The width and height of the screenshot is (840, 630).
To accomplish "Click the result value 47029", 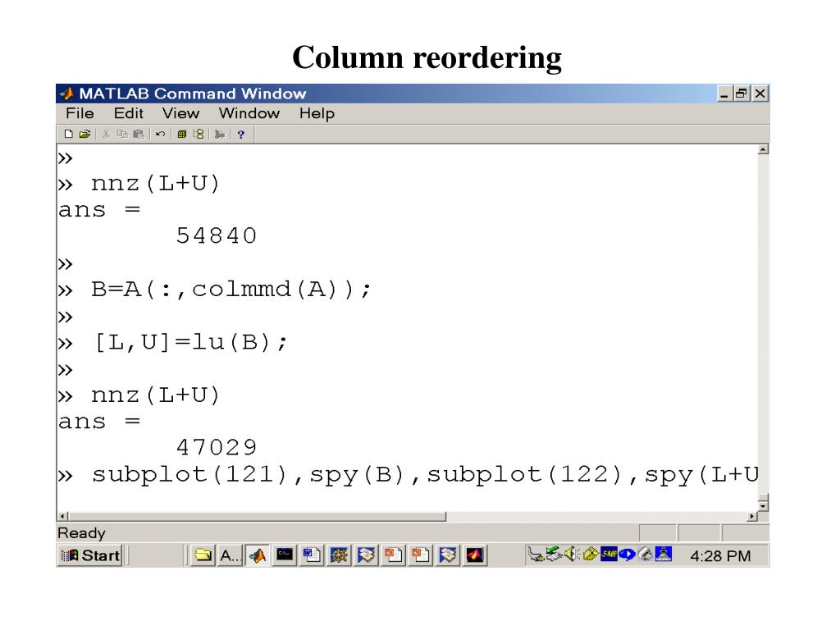I will (x=217, y=447).
